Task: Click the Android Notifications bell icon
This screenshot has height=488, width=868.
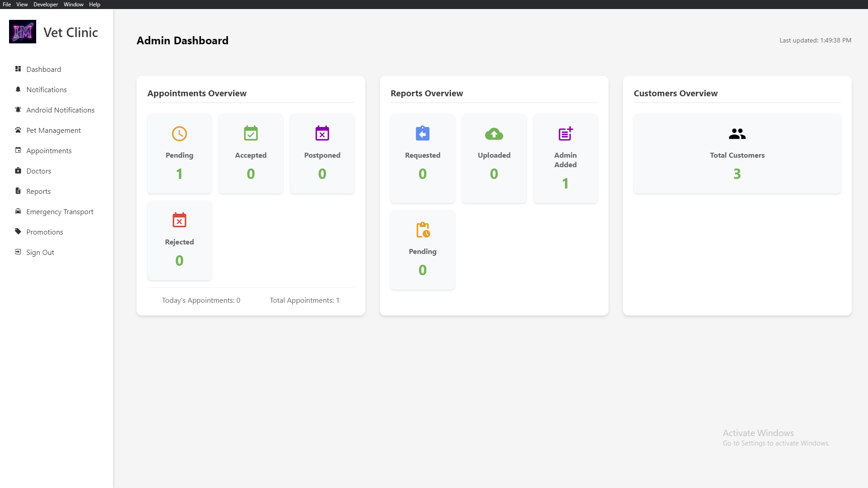Action: tap(18, 110)
